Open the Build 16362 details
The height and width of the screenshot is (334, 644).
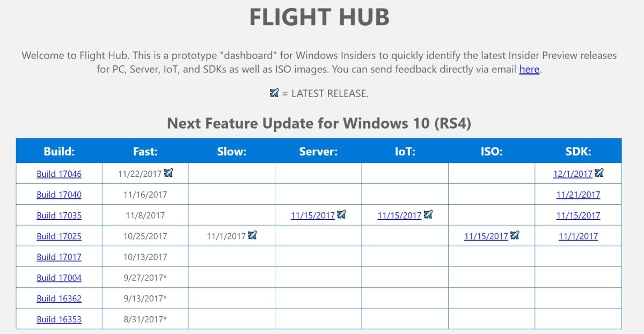tap(59, 299)
